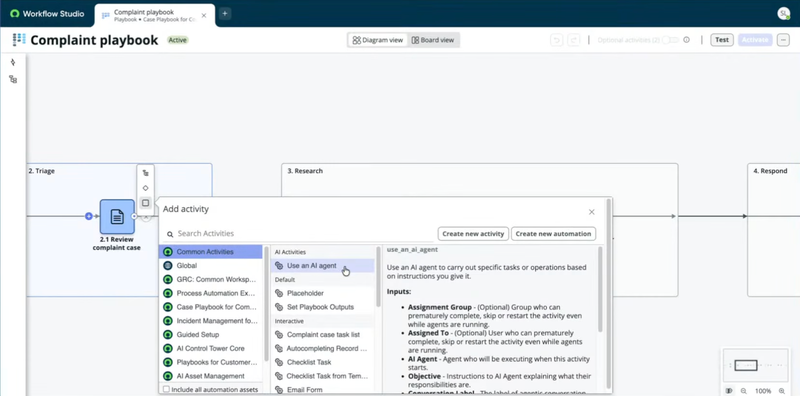Select the 2. Triage stage header
The image size is (800, 396).
pyautogui.click(x=42, y=171)
